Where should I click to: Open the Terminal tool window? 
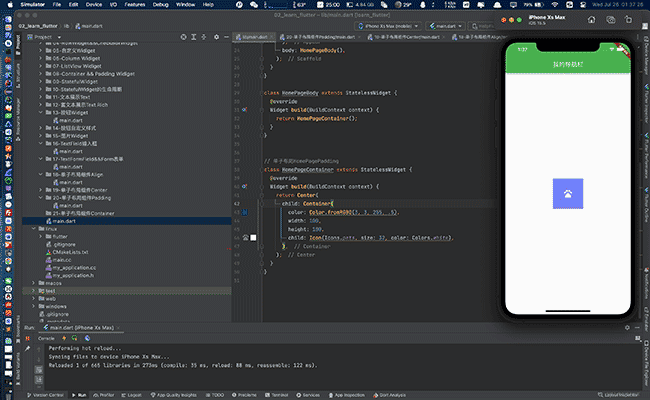pos(276,395)
